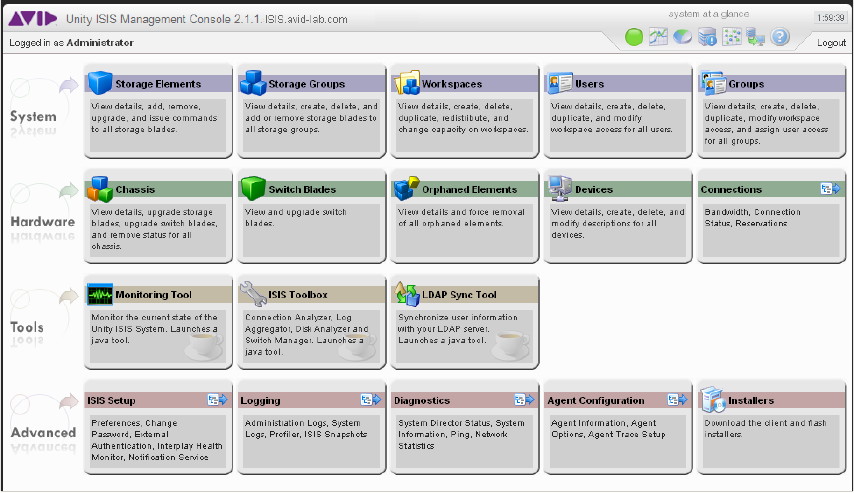Click the Groups ID cards icon
This screenshot has width=854, height=493.
point(713,83)
